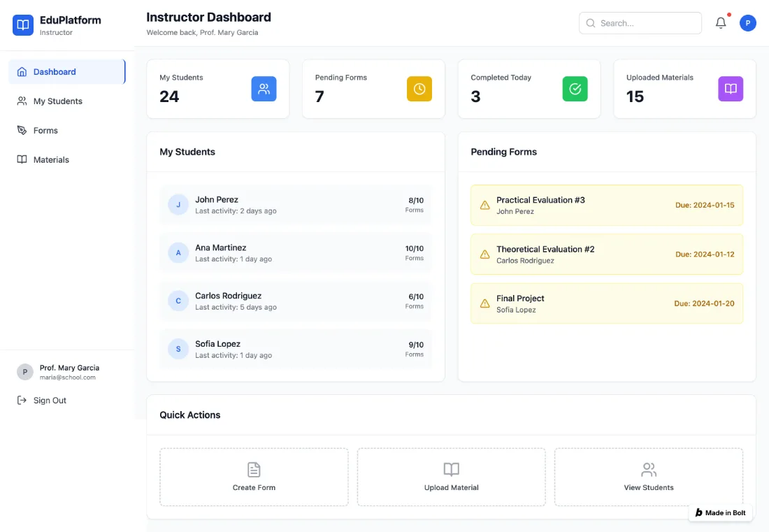Click the magnifier icon in search box
This screenshot has width=769, height=532.
(591, 23)
